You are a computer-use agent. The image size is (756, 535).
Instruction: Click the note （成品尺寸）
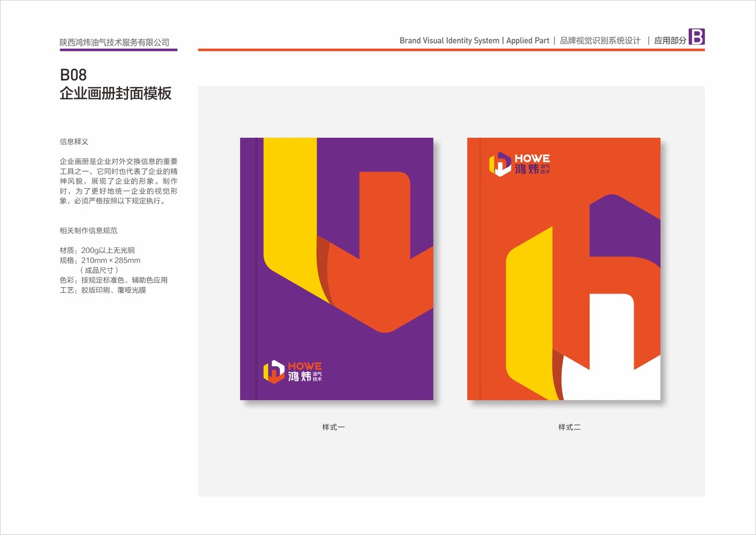pyautogui.click(x=99, y=270)
